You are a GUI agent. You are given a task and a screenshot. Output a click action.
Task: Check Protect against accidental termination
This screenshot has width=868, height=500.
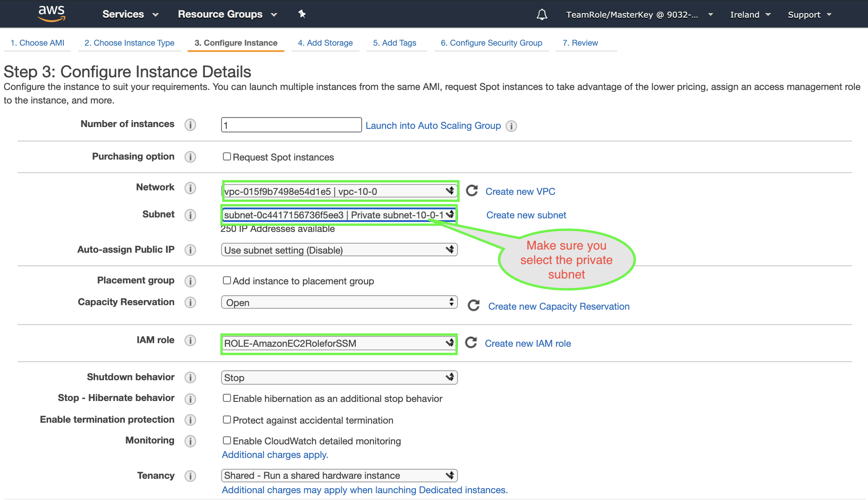click(x=227, y=420)
